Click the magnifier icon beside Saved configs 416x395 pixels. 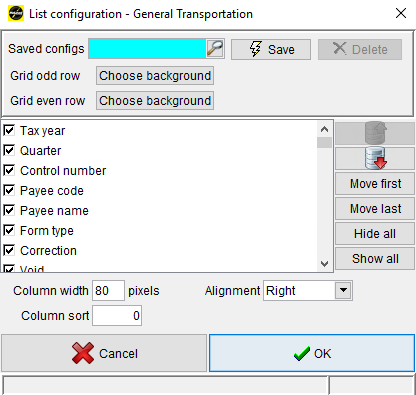(215, 49)
